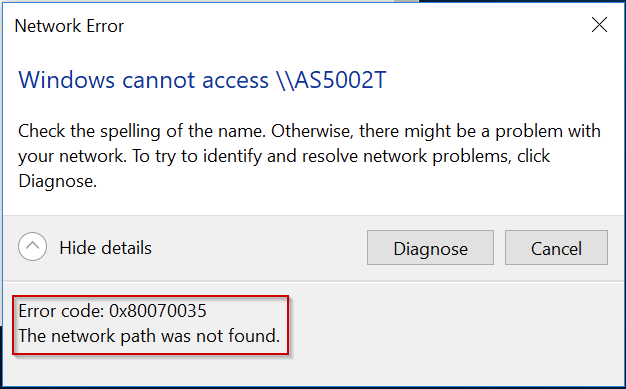Cancel the network error dialog

click(556, 248)
